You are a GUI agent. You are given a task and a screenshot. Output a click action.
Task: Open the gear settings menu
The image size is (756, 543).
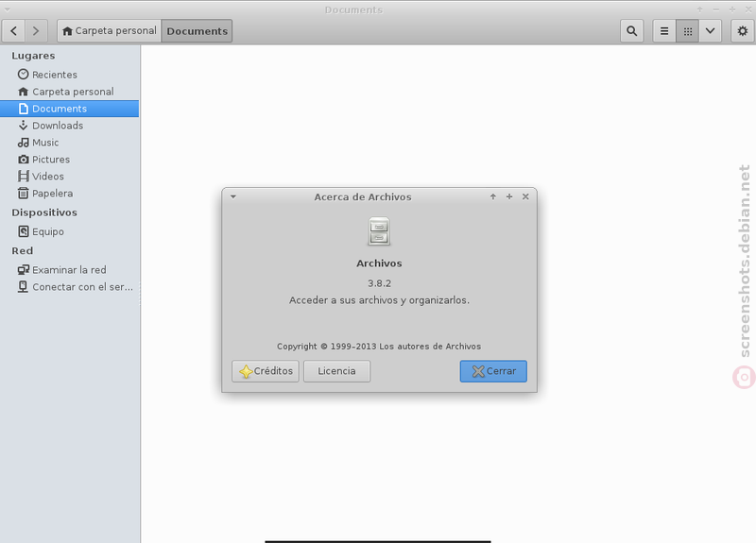coord(743,31)
